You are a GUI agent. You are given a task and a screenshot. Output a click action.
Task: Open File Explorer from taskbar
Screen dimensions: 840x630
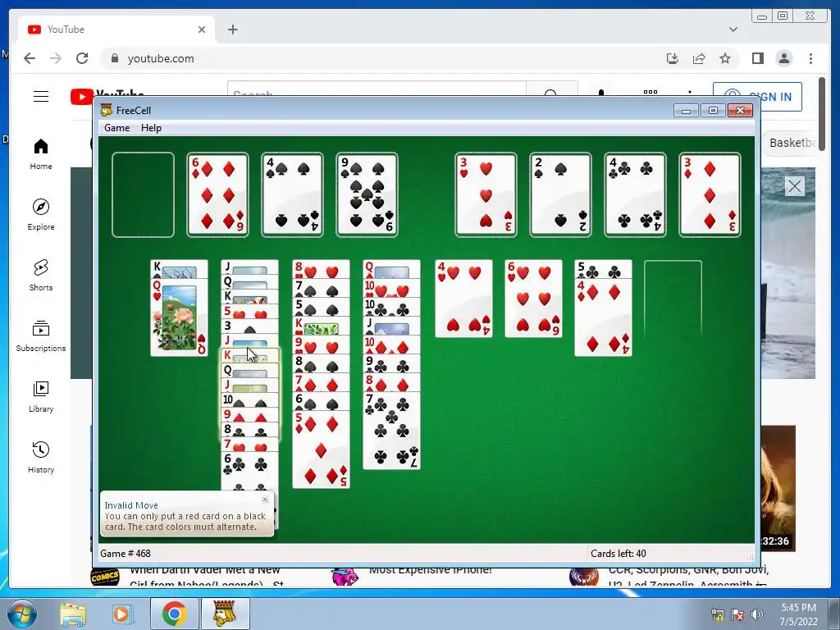tap(73, 614)
